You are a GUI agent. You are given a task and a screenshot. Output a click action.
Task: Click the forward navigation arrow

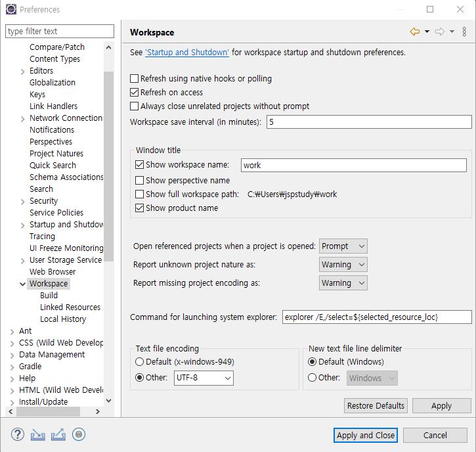pos(440,32)
